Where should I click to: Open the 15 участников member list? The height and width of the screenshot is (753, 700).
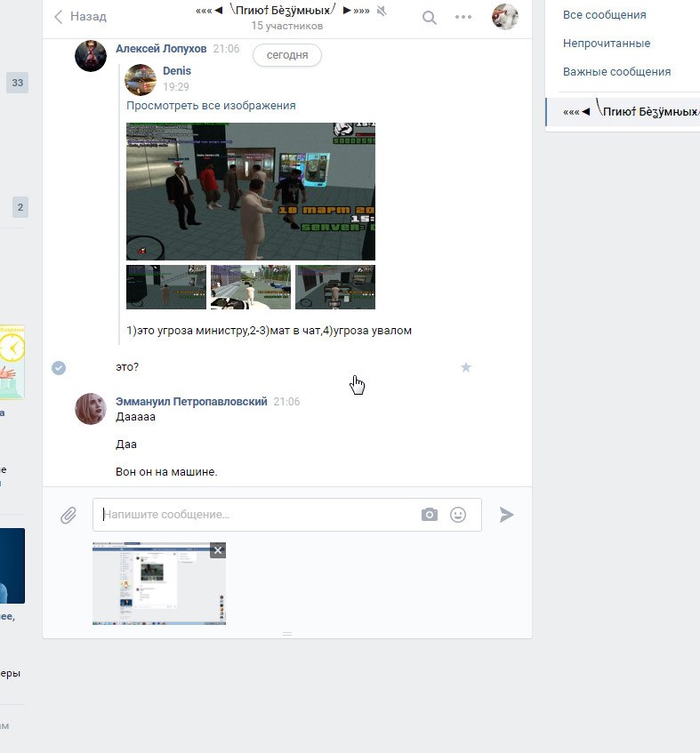[286, 26]
